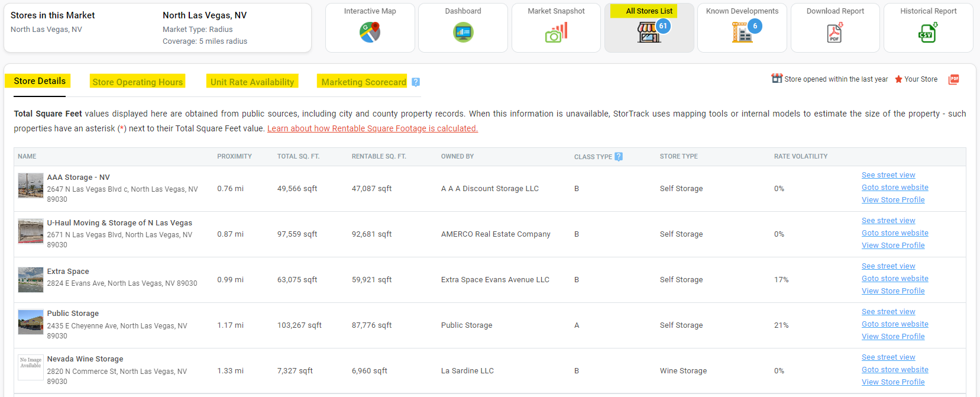Viewport: 980px width, 397px height.
Task: Click the Nevada Wine Storage store name
Action: (85, 359)
